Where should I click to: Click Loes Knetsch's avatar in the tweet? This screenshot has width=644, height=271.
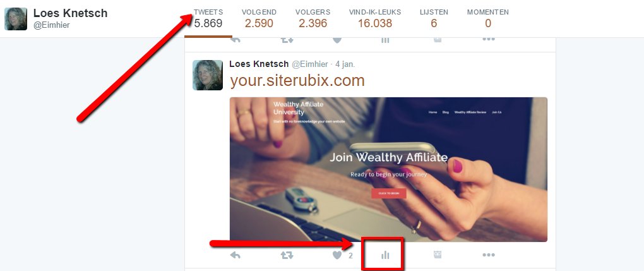coord(208,75)
